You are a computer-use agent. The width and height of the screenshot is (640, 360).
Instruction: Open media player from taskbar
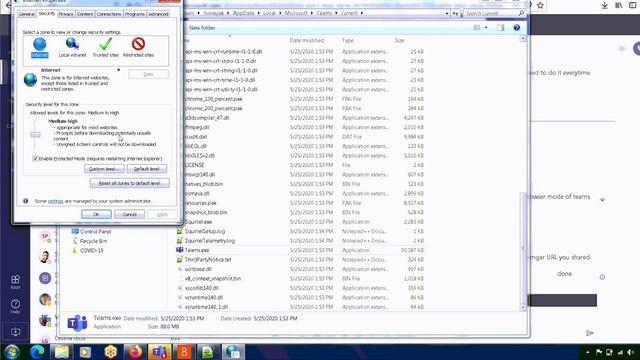pos(85,352)
